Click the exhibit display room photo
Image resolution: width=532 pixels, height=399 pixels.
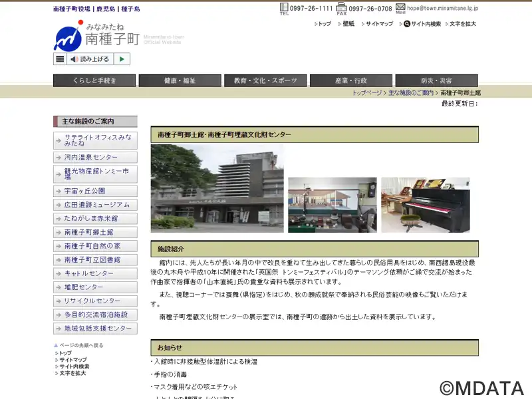[332, 205]
